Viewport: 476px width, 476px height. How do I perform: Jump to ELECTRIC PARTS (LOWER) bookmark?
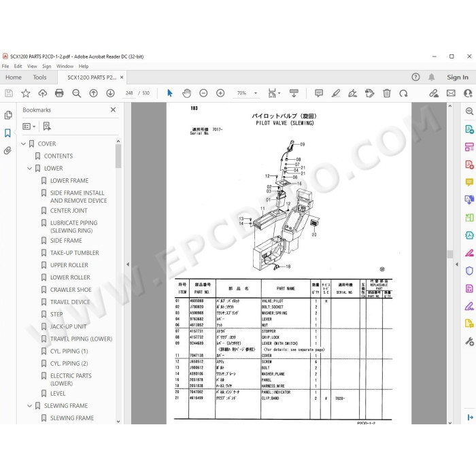(71, 379)
